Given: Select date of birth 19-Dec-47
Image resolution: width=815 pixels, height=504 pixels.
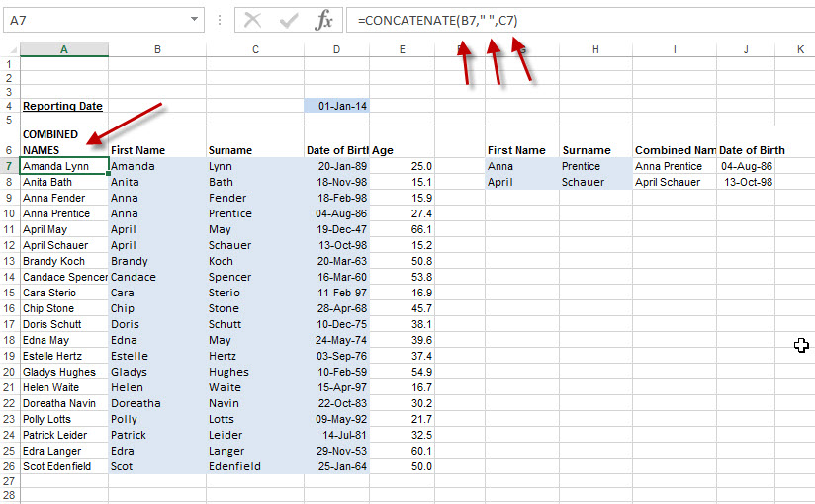Looking at the screenshot, I should (x=337, y=229).
